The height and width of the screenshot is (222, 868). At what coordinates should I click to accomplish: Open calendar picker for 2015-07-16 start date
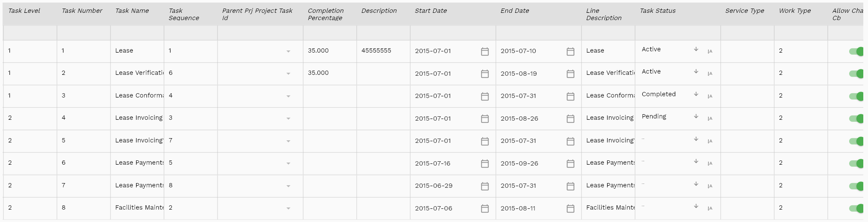(x=485, y=163)
